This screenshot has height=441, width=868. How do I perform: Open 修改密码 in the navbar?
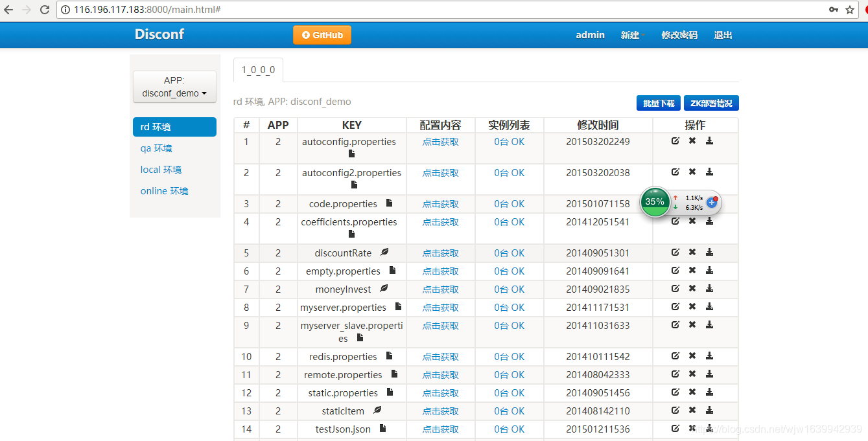pos(679,35)
